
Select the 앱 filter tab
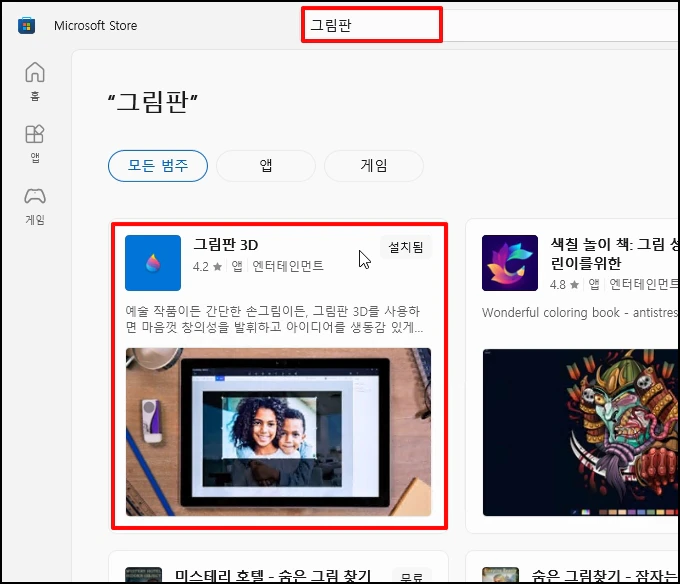point(265,166)
